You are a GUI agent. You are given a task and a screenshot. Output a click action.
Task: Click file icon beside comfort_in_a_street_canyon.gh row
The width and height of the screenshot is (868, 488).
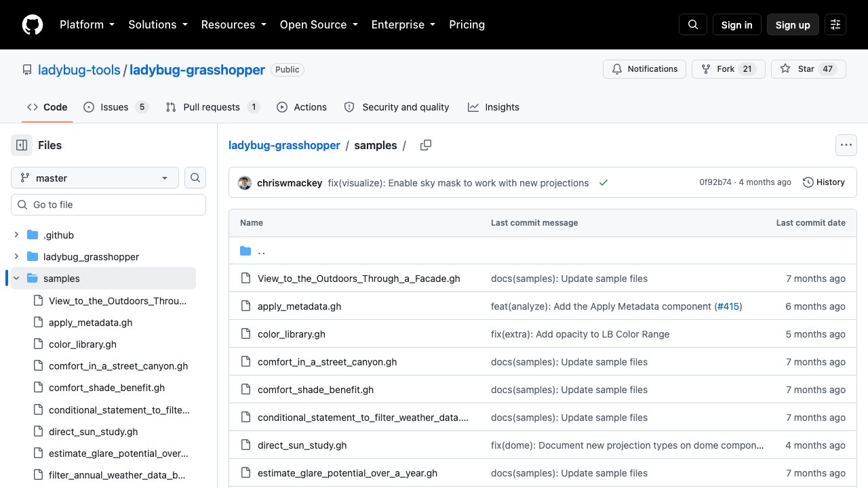[245, 362]
